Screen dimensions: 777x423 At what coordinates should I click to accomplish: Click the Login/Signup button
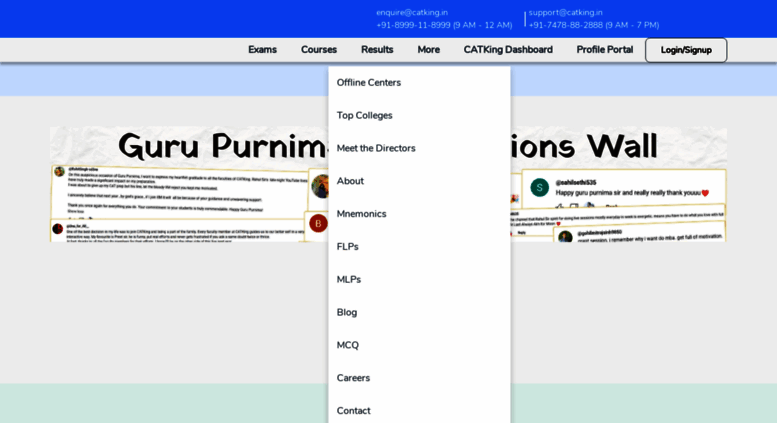click(686, 50)
